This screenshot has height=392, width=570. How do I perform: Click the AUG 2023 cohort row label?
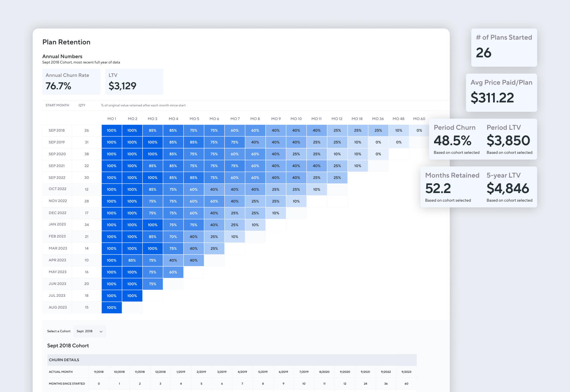tap(58, 307)
